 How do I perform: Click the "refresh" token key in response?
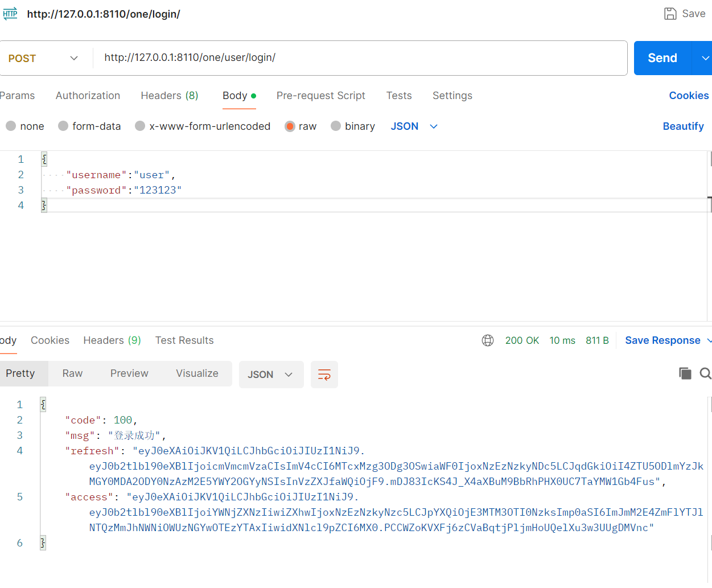coord(92,451)
